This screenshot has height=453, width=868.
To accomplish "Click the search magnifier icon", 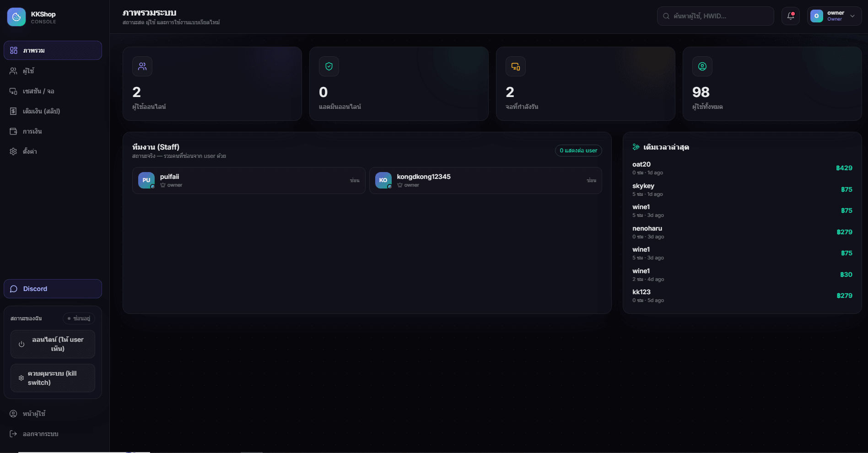I will click(x=666, y=16).
